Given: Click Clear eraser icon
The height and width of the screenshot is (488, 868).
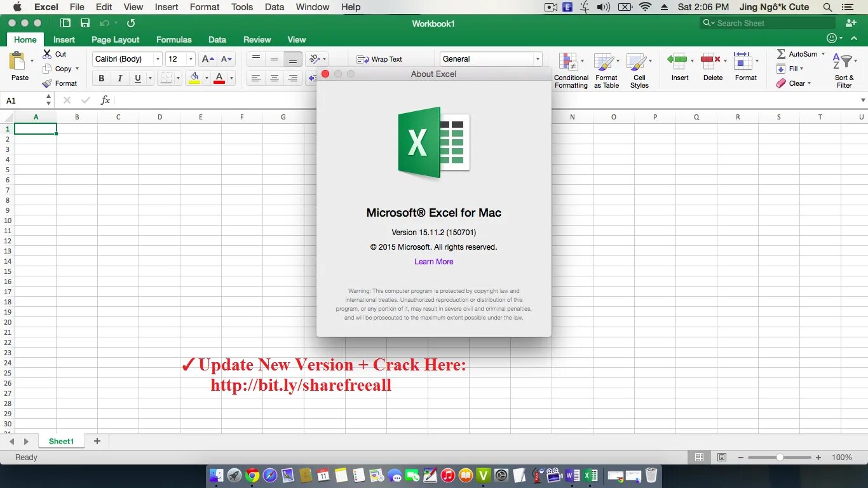Looking at the screenshot, I should (x=781, y=83).
